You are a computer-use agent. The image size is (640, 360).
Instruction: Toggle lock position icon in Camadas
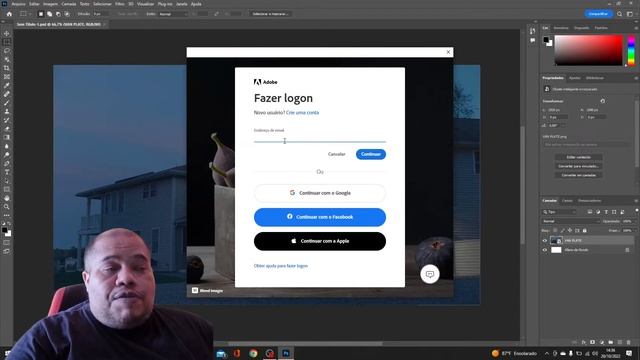[570, 231]
